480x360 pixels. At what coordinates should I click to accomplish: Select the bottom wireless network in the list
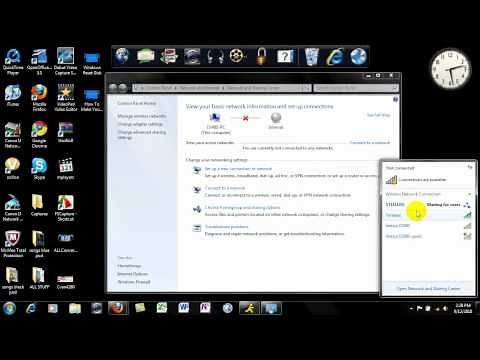[x=429, y=236]
